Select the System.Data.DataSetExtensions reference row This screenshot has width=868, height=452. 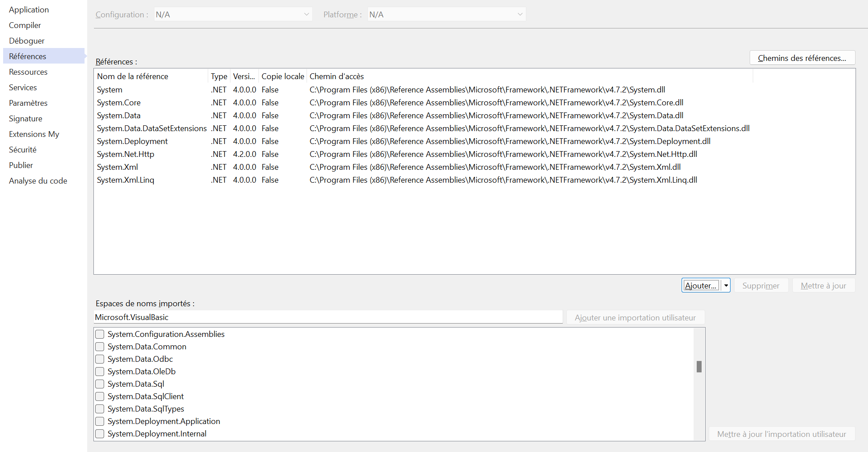[x=424, y=128]
